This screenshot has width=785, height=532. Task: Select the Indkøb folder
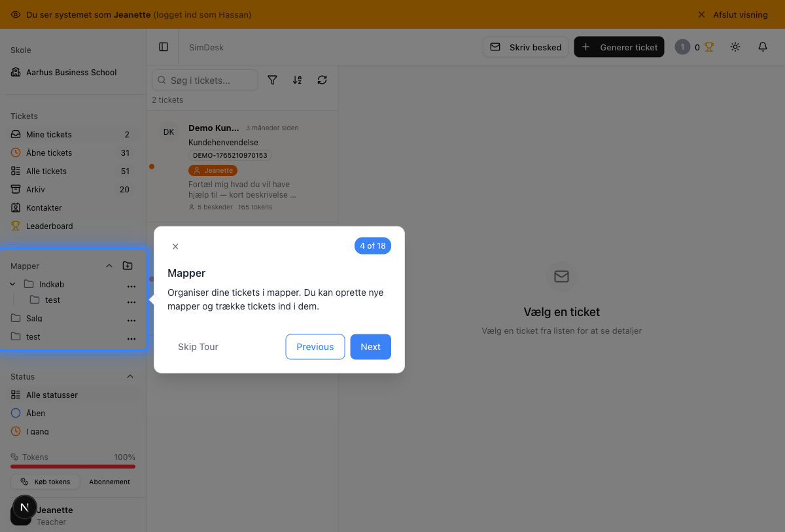tap(52, 284)
